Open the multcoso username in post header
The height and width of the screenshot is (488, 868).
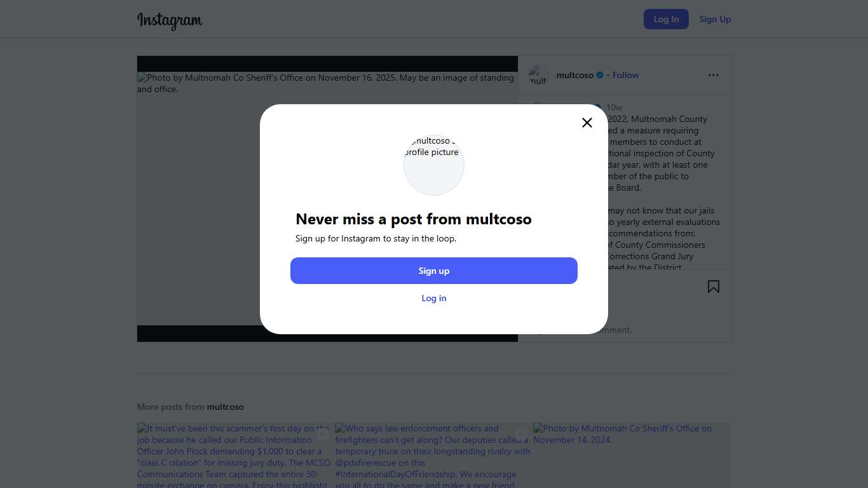click(x=574, y=75)
